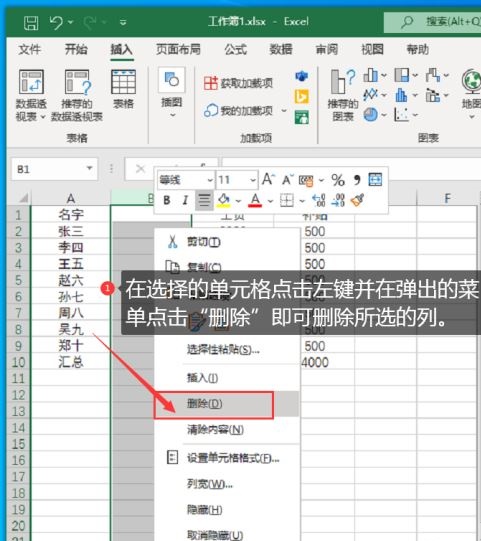The height and width of the screenshot is (541, 481).
Task: Open the Name Box dropdown arrow
Action: (x=90, y=168)
